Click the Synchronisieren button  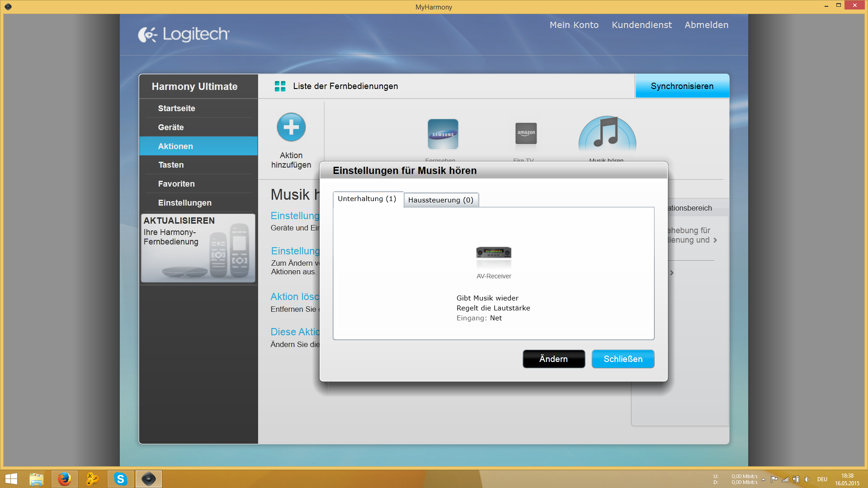coord(682,86)
